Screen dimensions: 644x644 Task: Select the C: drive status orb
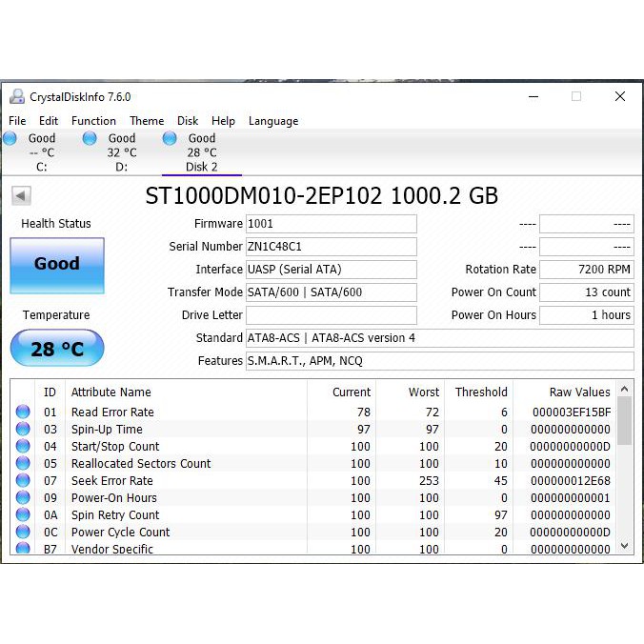click(x=10, y=138)
